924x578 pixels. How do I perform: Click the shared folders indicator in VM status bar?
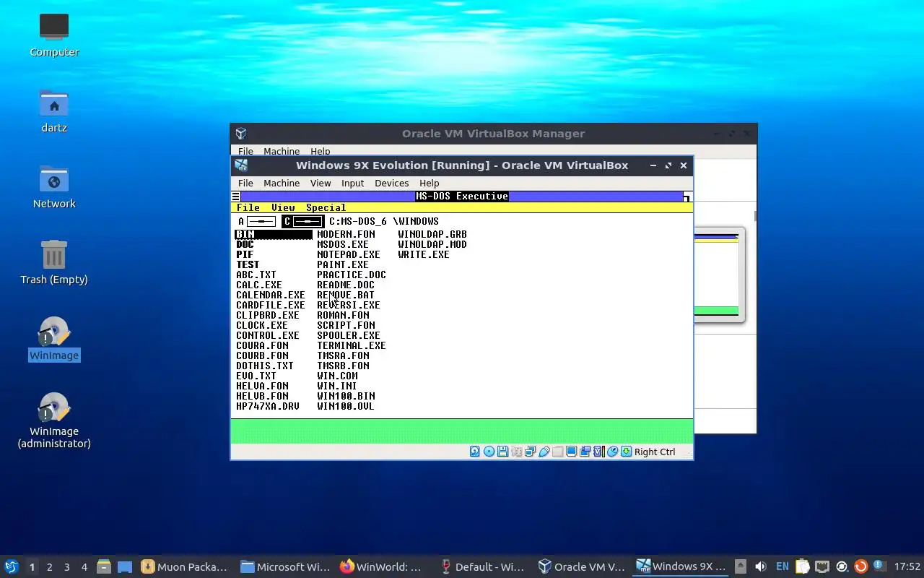[557, 452]
